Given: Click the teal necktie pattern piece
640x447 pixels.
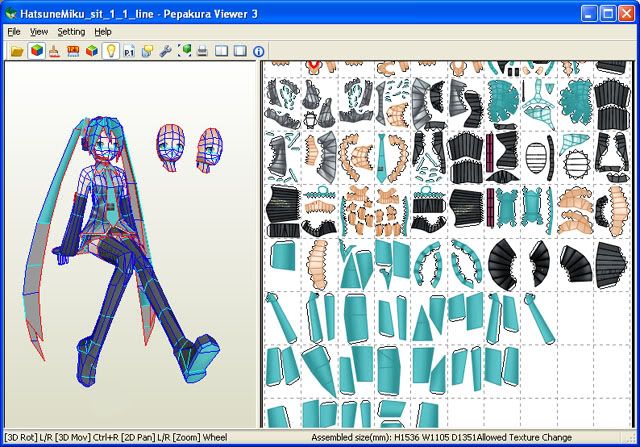Looking at the screenshot, I should pyautogui.click(x=382, y=158).
